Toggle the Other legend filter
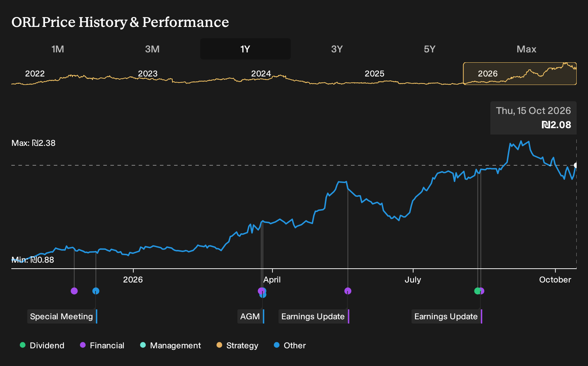 [x=290, y=345]
